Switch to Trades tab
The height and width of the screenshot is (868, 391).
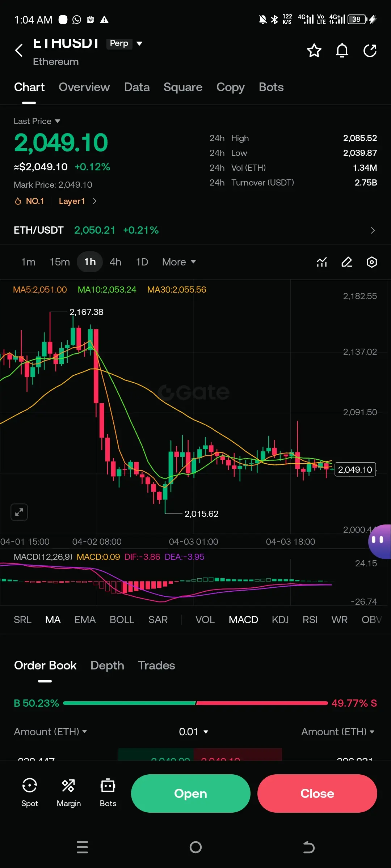pos(156,665)
